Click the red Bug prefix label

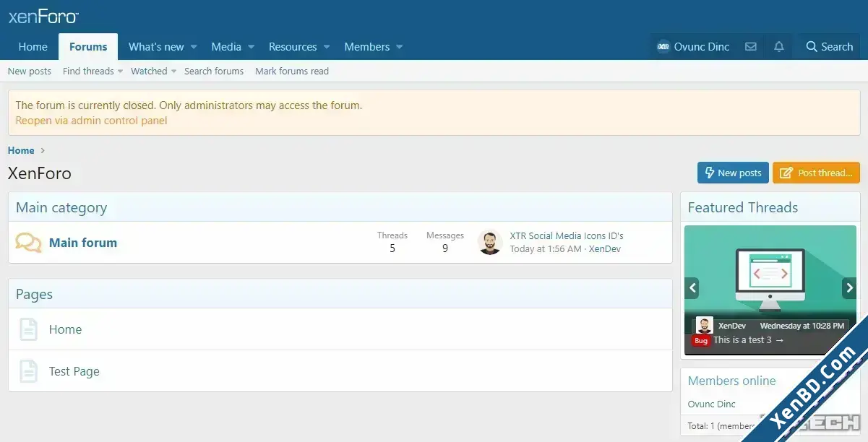click(x=701, y=340)
